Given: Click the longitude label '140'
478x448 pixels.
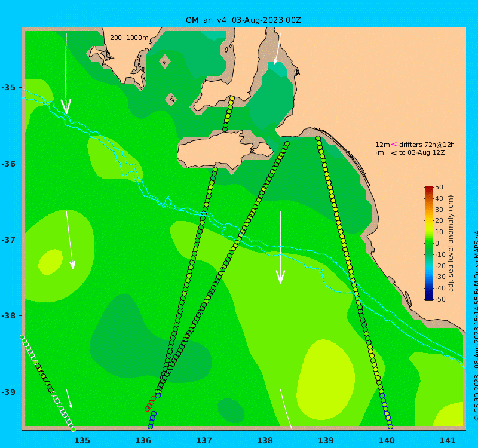Looking at the screenshot, I should point(387,440).
